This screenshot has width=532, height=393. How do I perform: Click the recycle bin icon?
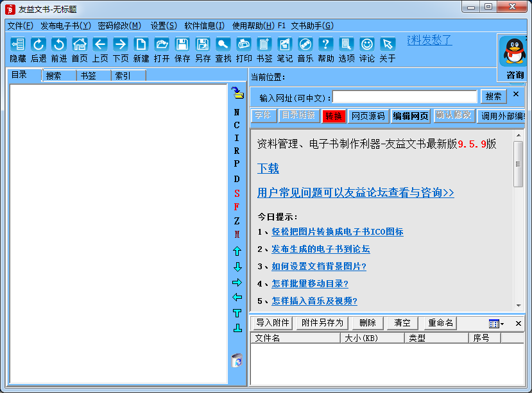(237, 360)
